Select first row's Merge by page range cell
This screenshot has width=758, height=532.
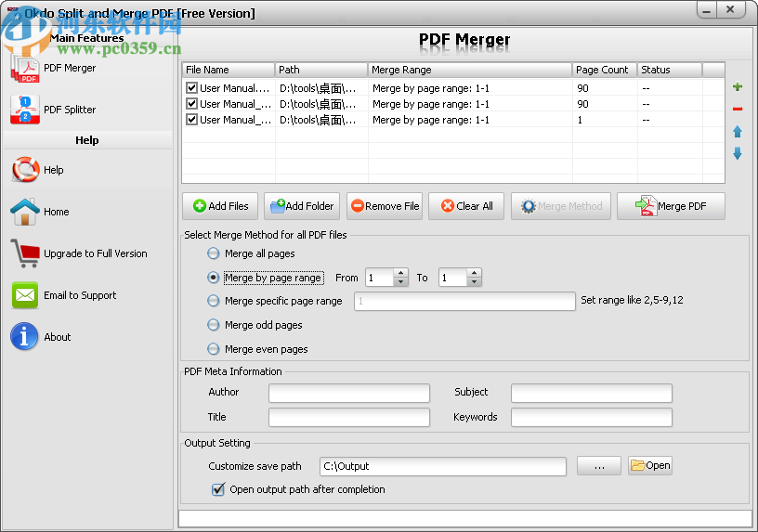pyautogui.click(x=470, y=88)
